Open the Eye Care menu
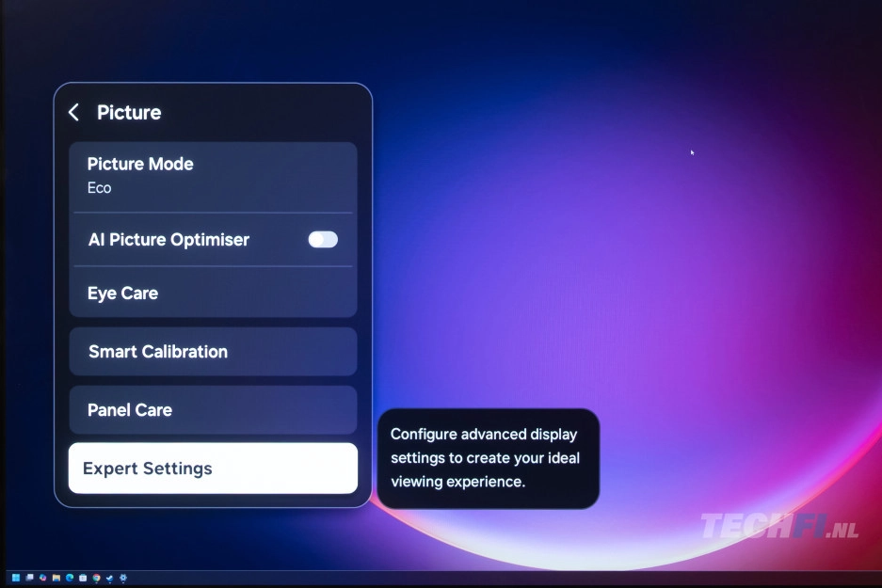 (x=213, y=293)
